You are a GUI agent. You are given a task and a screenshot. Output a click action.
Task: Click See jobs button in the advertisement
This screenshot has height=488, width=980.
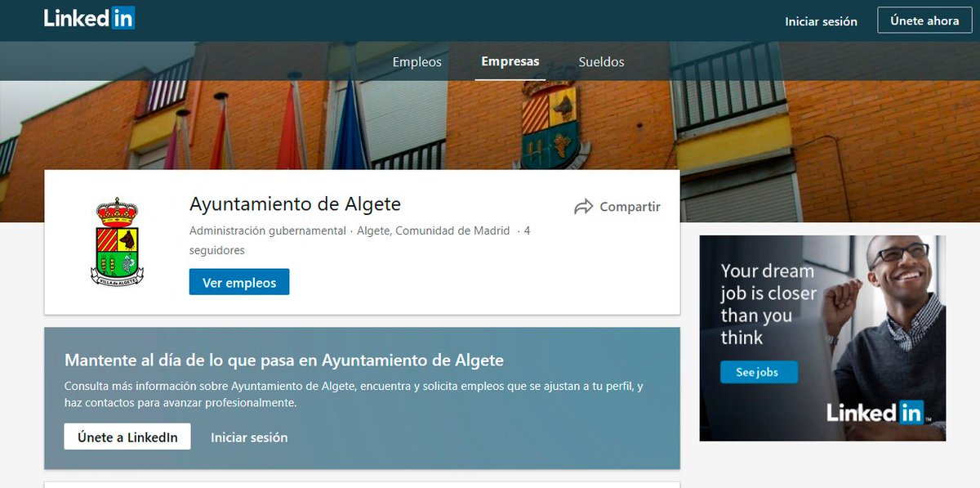pos(759,372)
